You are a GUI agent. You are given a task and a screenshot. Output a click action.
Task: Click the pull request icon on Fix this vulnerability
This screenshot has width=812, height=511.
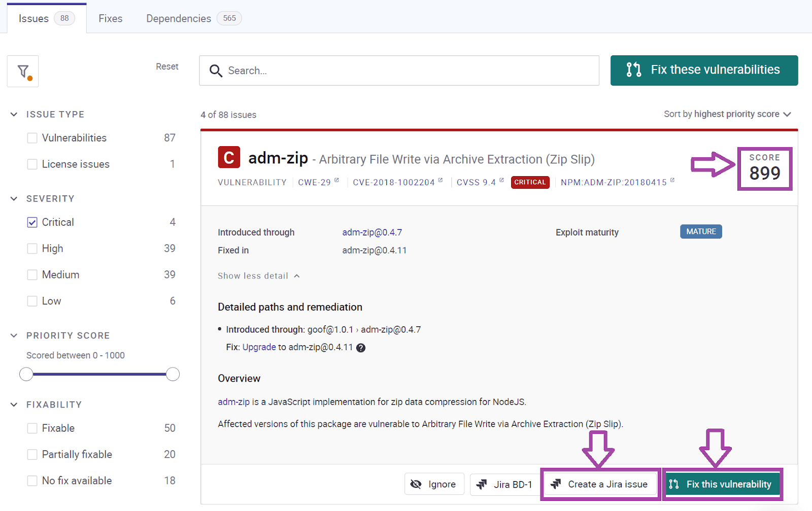pos(674,484)
